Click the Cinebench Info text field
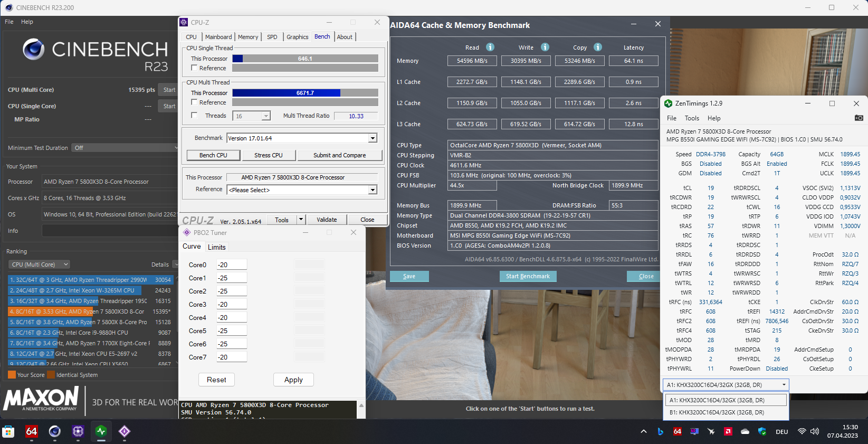Viewport: 868px width, 444px height. pyautogui.click(x=109, y=231)
